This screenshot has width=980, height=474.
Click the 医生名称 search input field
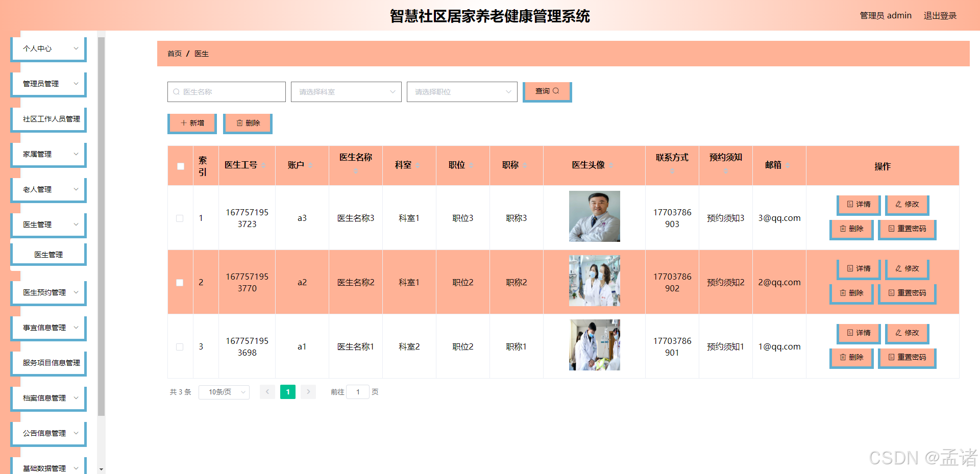point(226,92)
